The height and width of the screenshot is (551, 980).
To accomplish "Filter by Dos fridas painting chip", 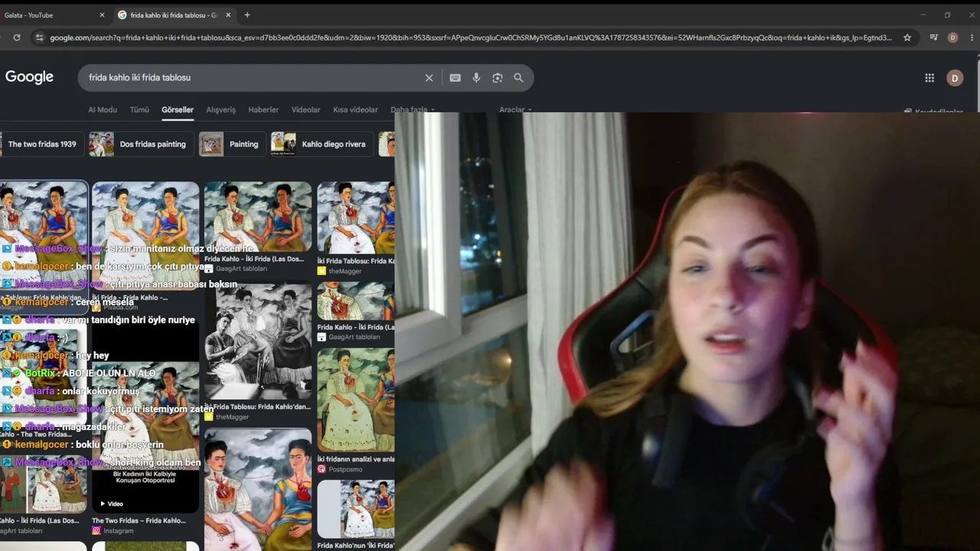I will 141,144.
